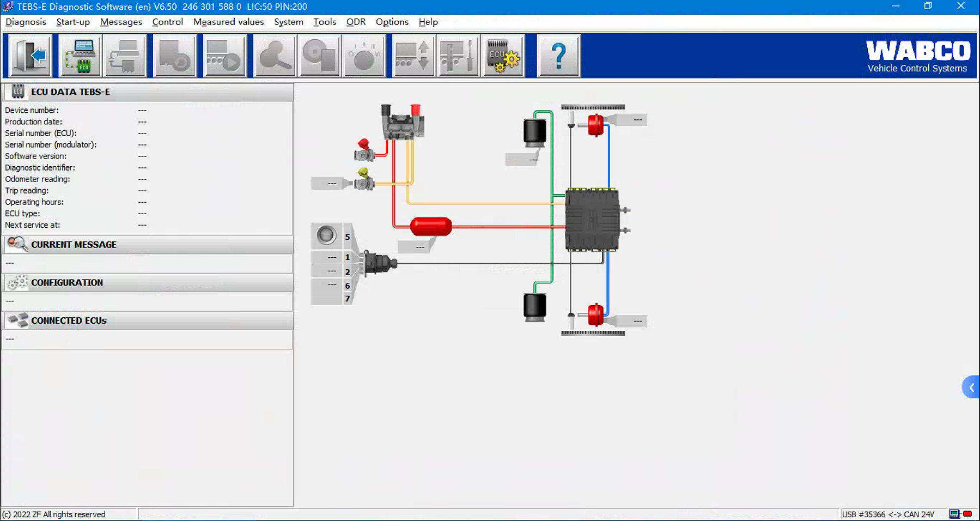The width and height of the screenshot is (980, 521).
Task: Click the trailer level adjustment icon
Action: click(412, 55)
